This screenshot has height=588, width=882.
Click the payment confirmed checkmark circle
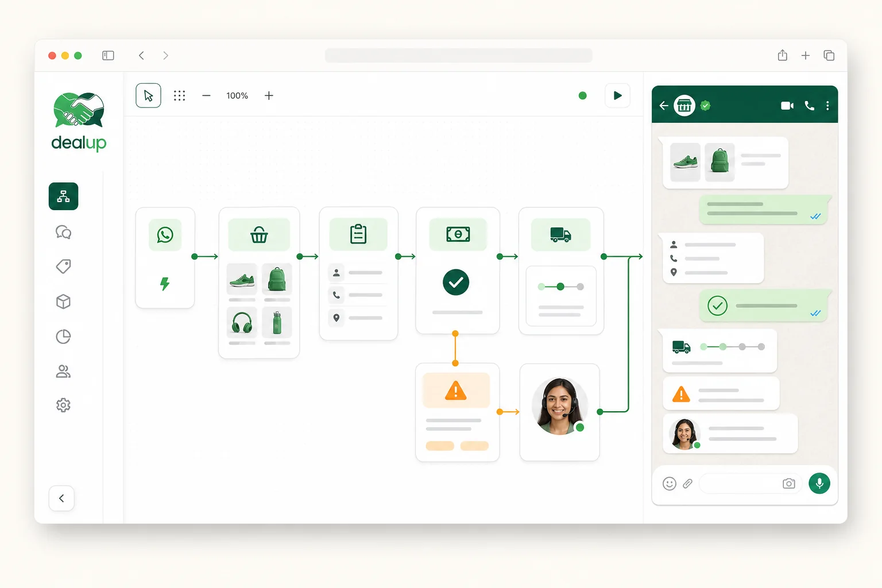pyautogui.click(x=456, y=282)
